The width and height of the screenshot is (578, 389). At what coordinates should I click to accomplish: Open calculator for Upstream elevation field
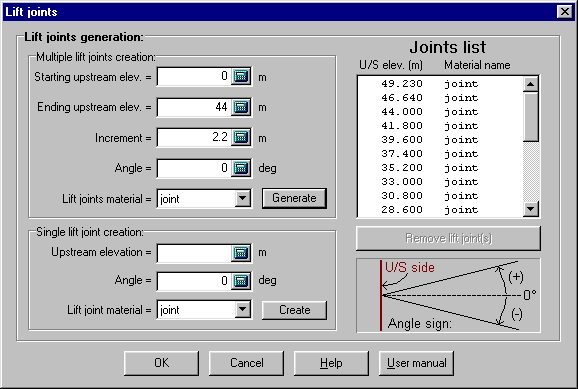pyautogui.click(x=241, y=253)
